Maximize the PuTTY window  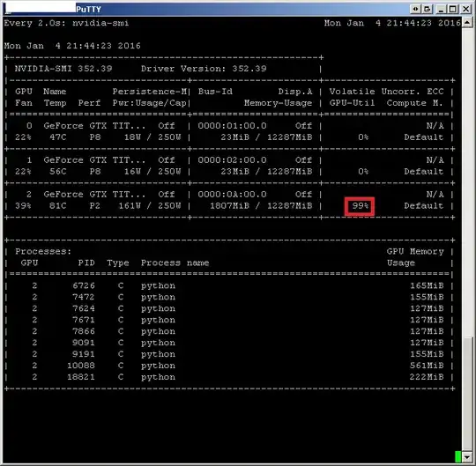tap(452, 9)
